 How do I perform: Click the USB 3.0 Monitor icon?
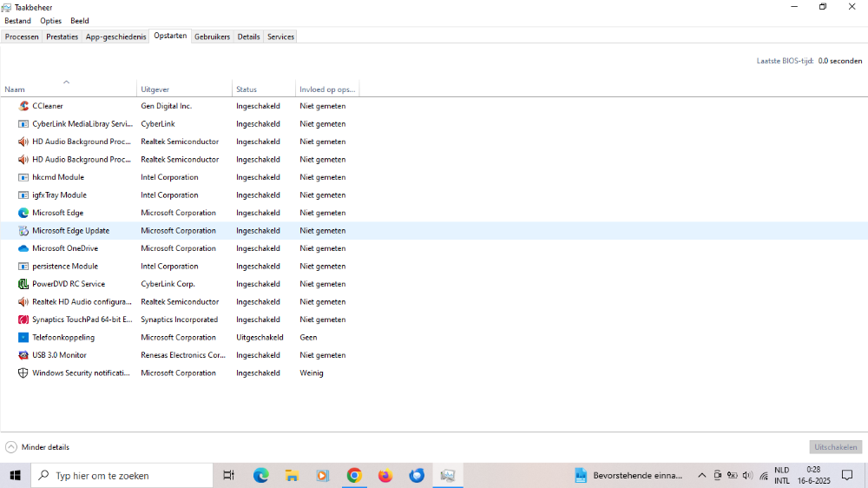click(23, 355)
